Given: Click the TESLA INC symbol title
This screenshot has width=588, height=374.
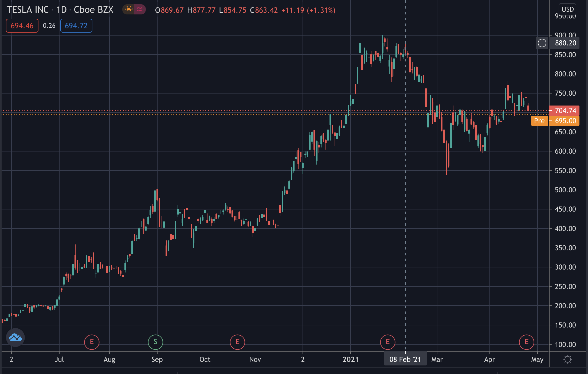Looking at the screenshot, I should 28,10.
